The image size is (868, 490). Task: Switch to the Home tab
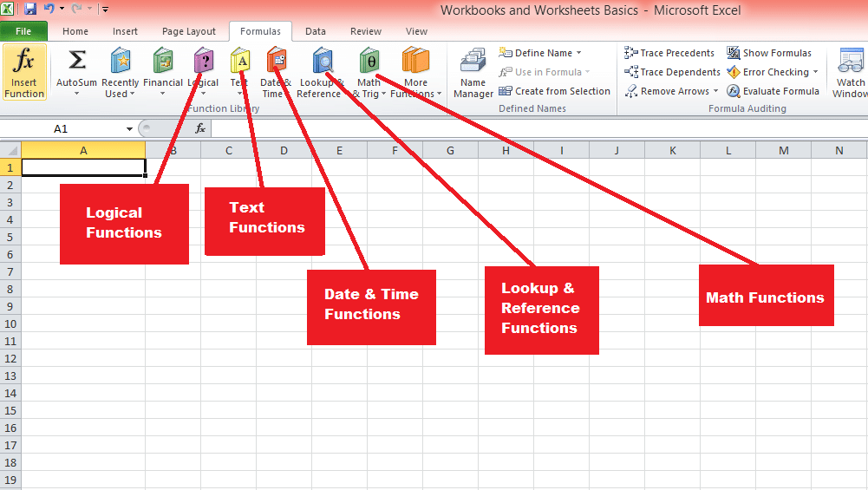pyautogui.click(x=75, y=31)
